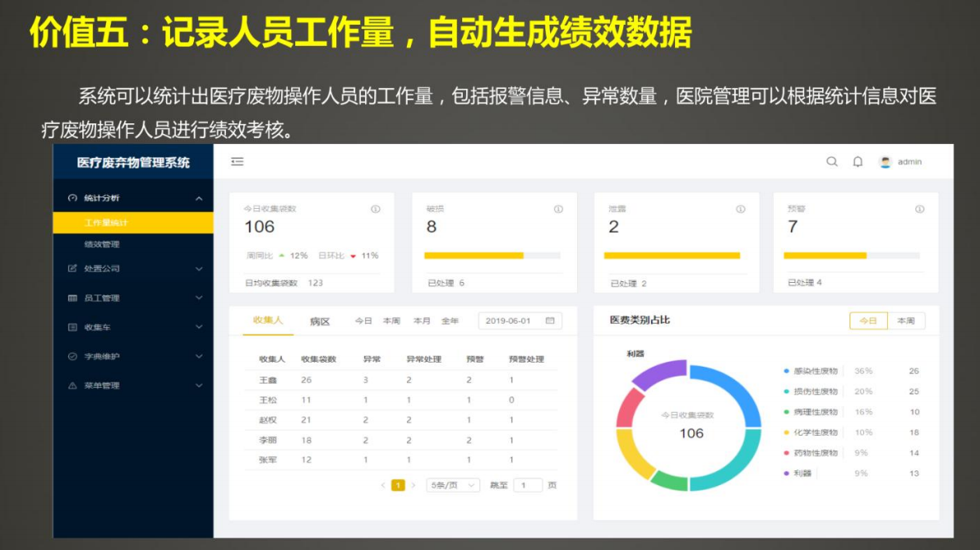980x550 pixels.
Task: Filter table by 全年
Action: click(x=450, y=321)
